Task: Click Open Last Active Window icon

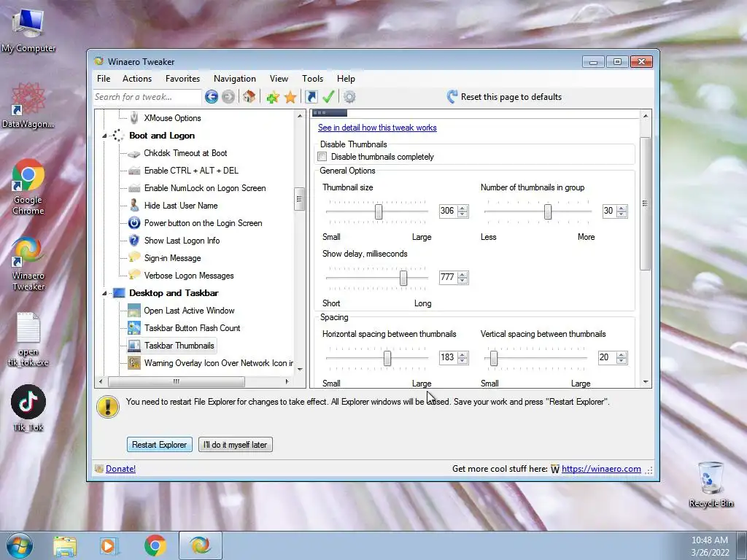Action: [134, 311]
